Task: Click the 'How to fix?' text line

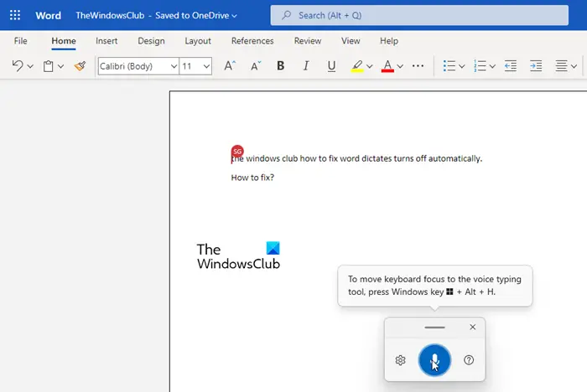Action: click(x=252, y=178)
